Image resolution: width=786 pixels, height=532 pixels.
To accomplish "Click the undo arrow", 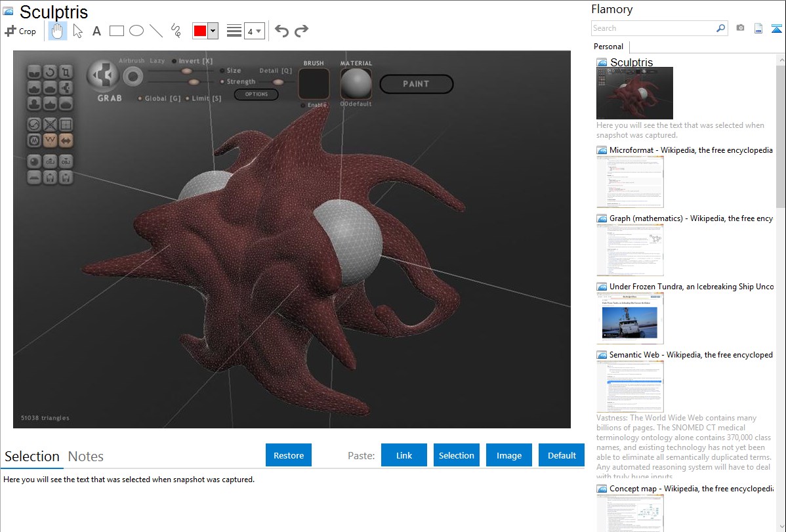I will coord(281,31).
